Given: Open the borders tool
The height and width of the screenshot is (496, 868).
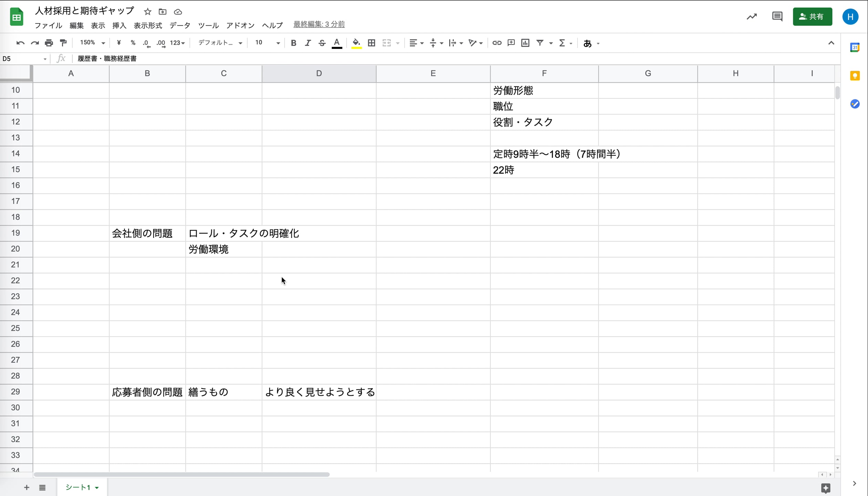Looking at the screenshot, I should [371, 43].
